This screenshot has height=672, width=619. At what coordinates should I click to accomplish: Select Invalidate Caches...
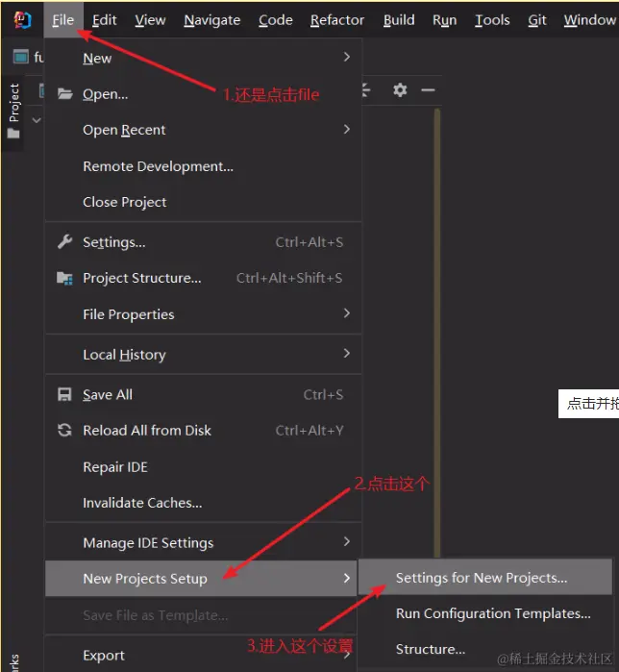(x=204, y=502)
